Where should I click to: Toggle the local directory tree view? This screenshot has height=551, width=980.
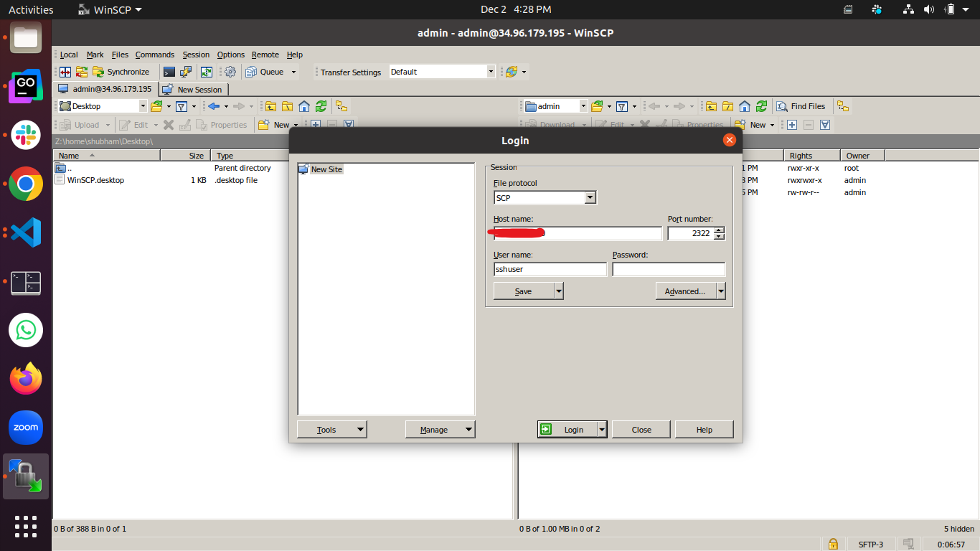[x=341, y=106]
